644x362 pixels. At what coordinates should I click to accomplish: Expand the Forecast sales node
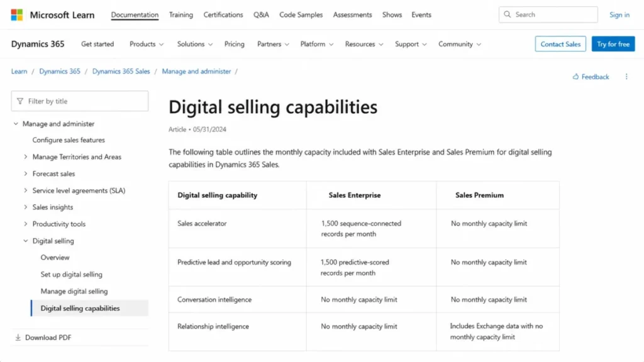(25, 173)
